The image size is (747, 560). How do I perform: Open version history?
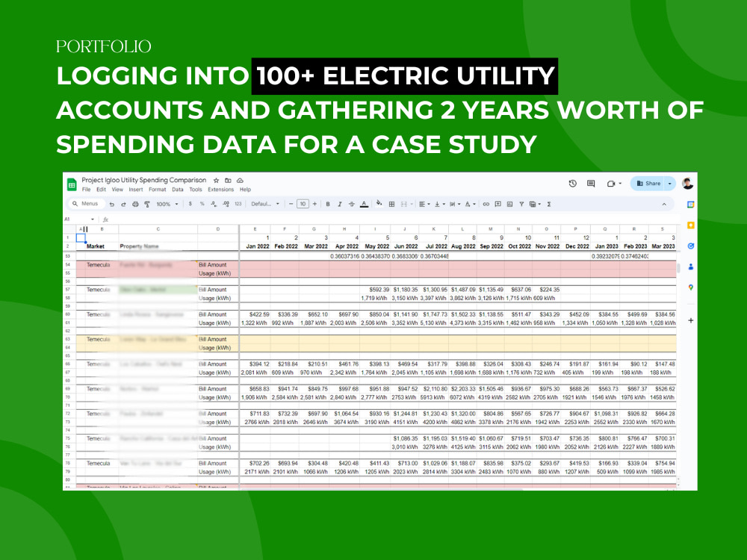coord(573,184)
